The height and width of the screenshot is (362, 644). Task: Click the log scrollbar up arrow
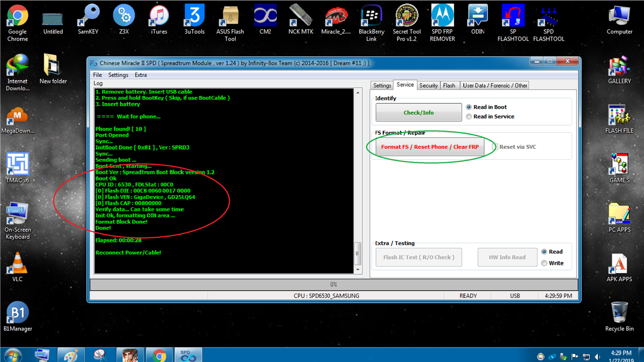358,93
